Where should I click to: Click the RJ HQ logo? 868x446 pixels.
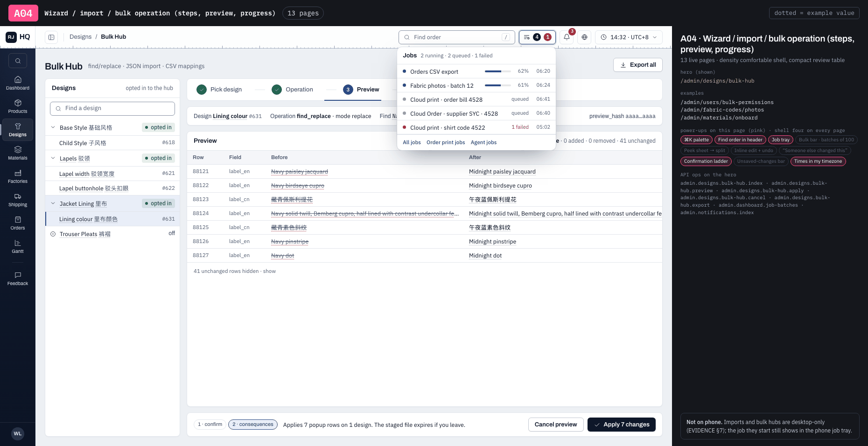click(18, 37)
